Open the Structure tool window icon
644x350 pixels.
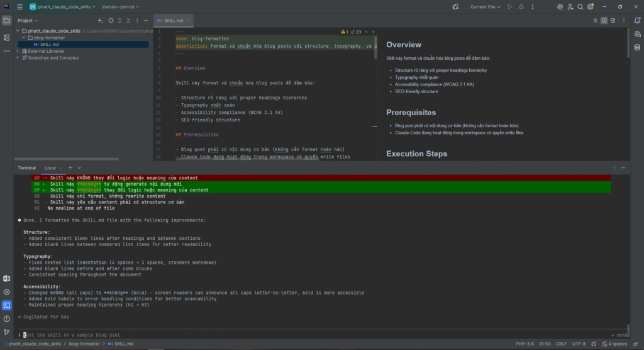(x=7, y=37)
